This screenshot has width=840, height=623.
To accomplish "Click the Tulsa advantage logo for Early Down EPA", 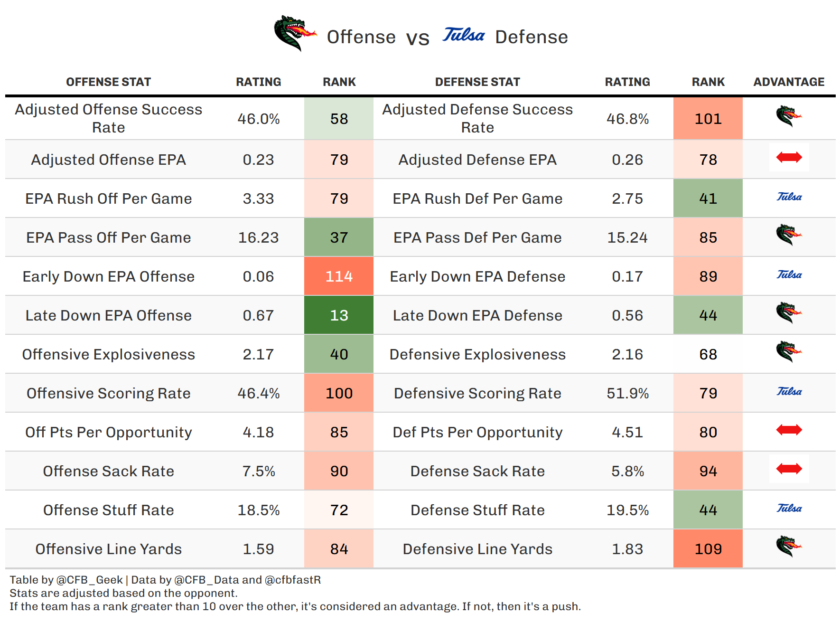I will pyautogui.click(x=789, y=275).
